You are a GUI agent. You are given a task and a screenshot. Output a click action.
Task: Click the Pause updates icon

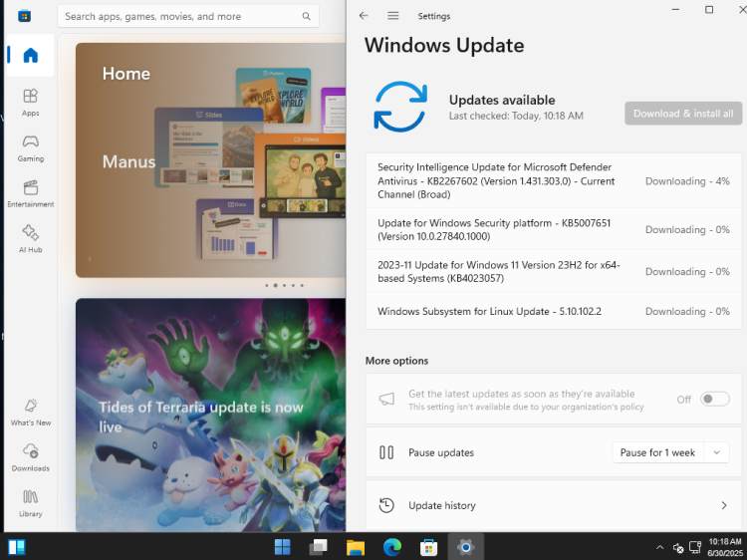[386, 452]
